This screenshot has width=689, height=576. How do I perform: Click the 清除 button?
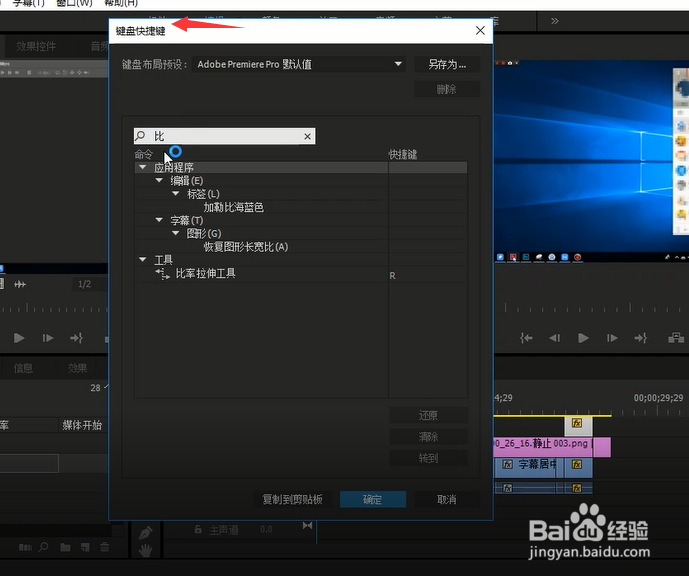pyautogui.click(x=428, y=437)
